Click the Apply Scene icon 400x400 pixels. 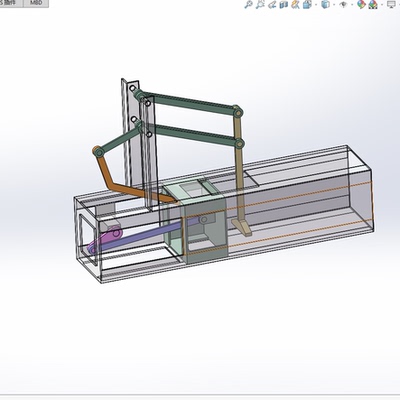point(373,5)
